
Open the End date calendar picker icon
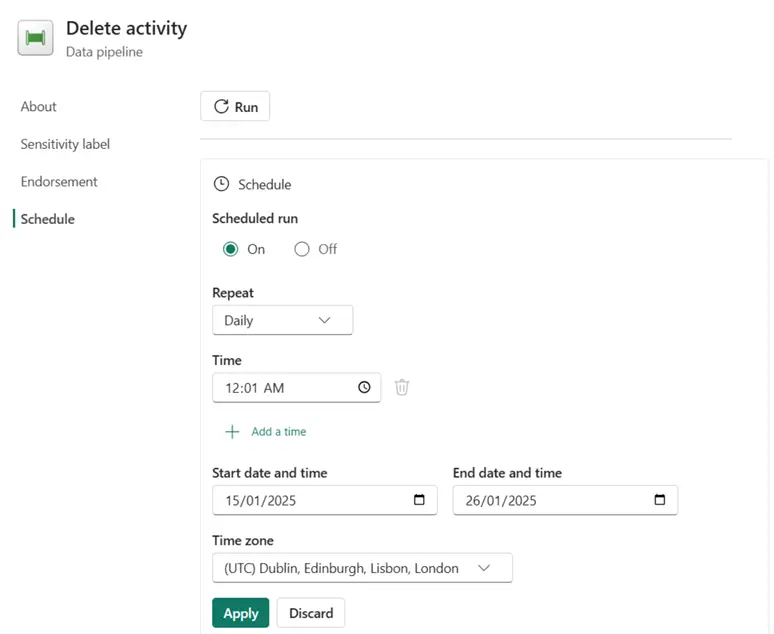(x=659, y=500)
